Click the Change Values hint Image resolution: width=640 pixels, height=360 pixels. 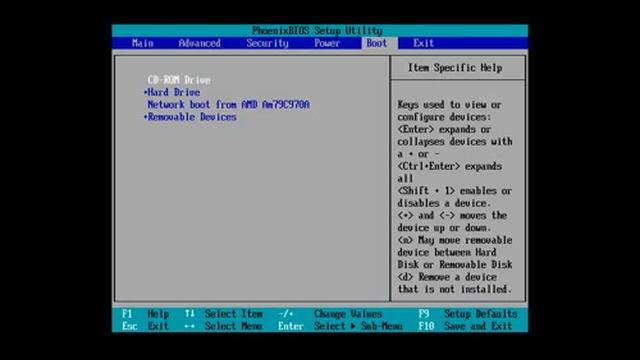(331, 314)
